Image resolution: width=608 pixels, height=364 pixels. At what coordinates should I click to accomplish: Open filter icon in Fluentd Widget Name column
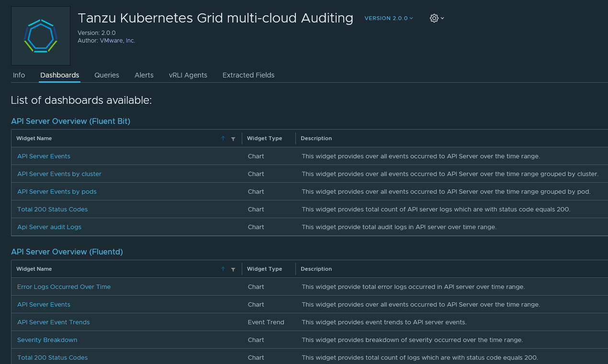coord(233,269)
